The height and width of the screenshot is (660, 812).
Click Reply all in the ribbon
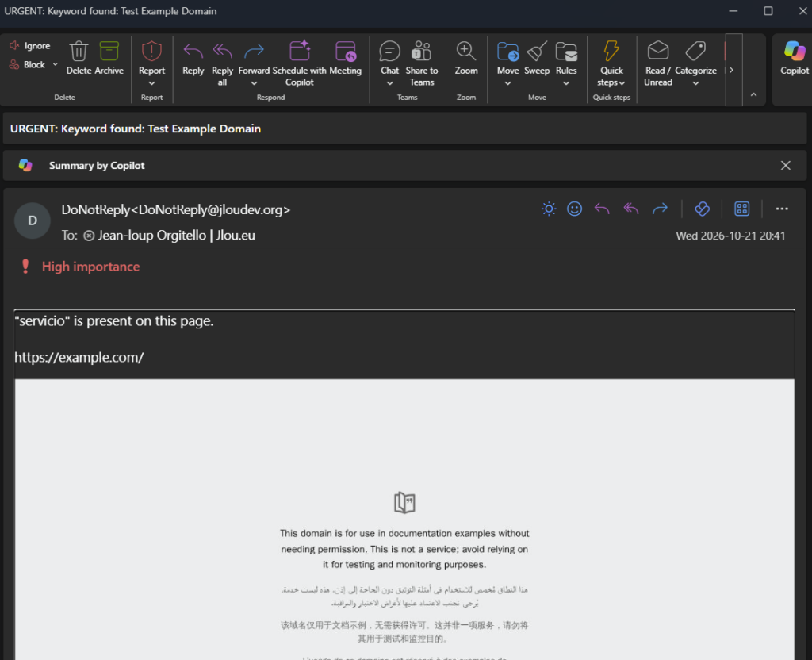[x=222, y=63]
